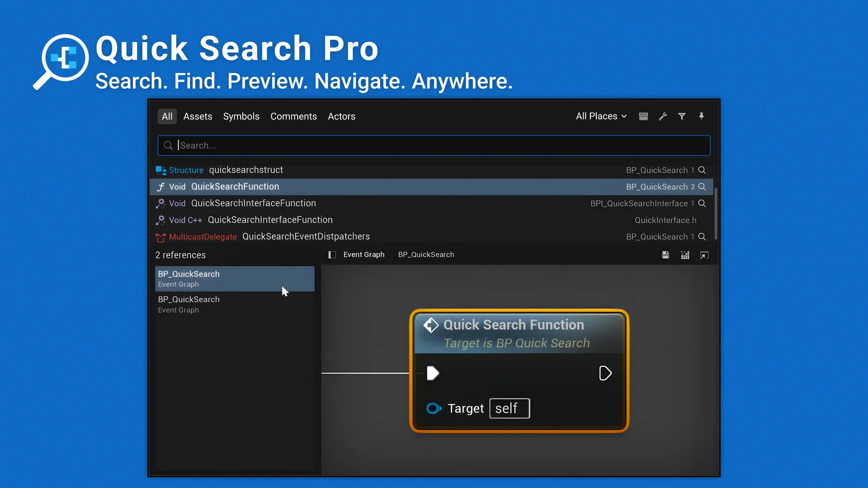Click the grid icon in preview toolbar
868x488 pixels.
[x=685, y=255]
